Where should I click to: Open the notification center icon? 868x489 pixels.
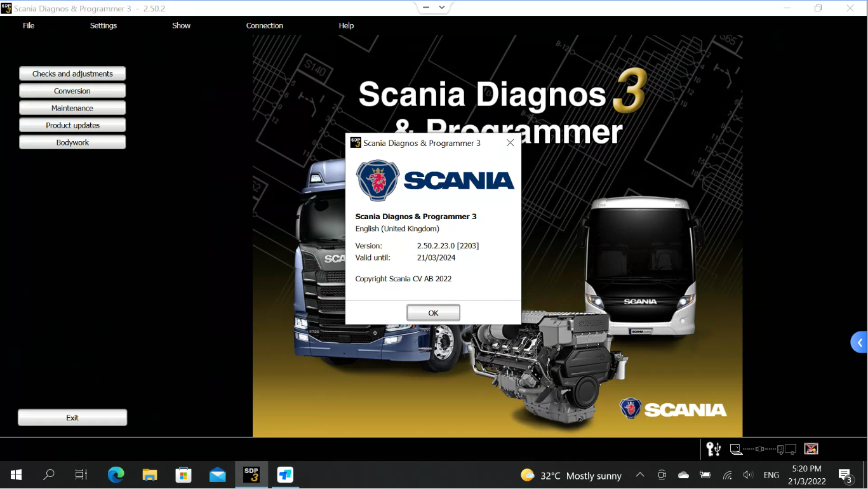[x=845, y=475]
